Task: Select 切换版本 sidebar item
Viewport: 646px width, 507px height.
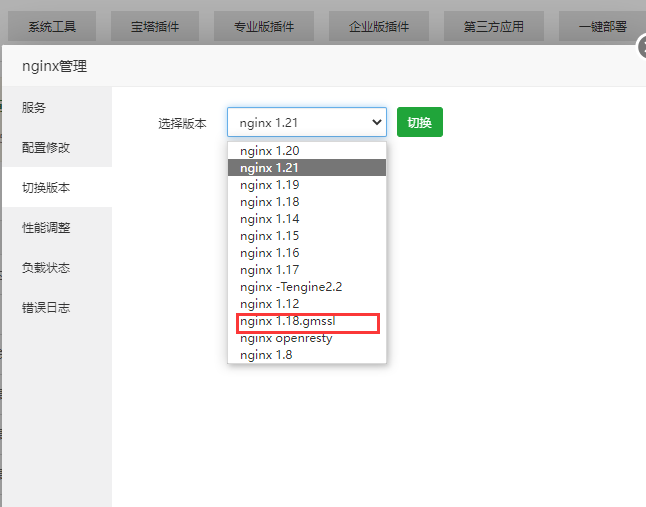Action: click(x=57, y=187)
